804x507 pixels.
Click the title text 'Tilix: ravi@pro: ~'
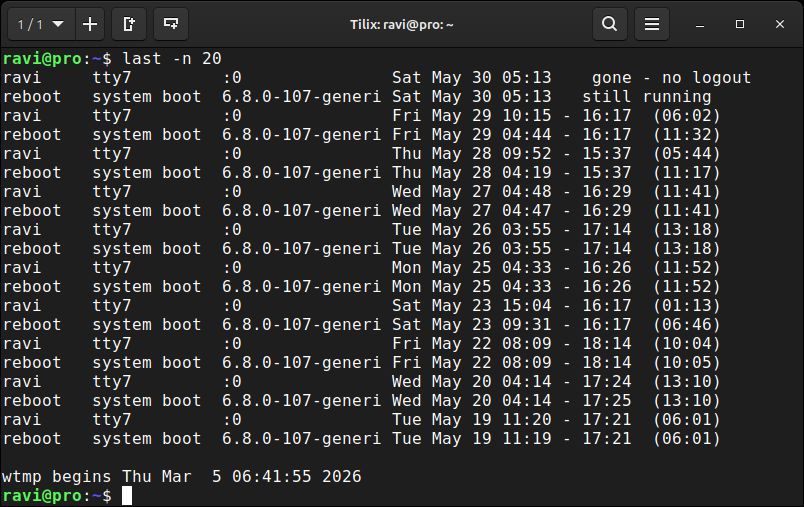pyautogui.click(x=401, y=25)
